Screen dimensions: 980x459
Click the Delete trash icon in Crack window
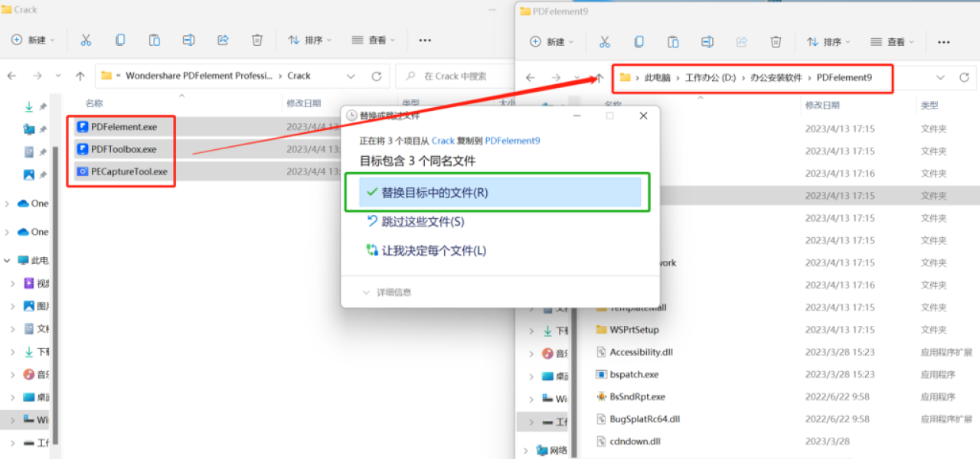257,40
